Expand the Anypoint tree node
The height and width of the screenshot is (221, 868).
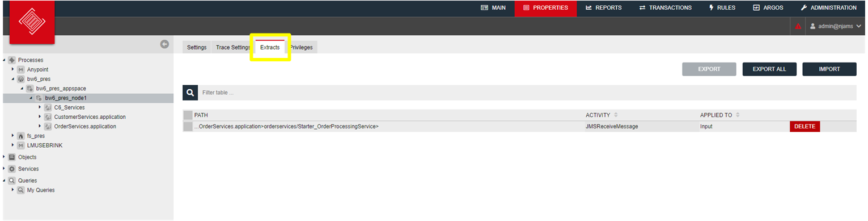[x=12, y=69]
